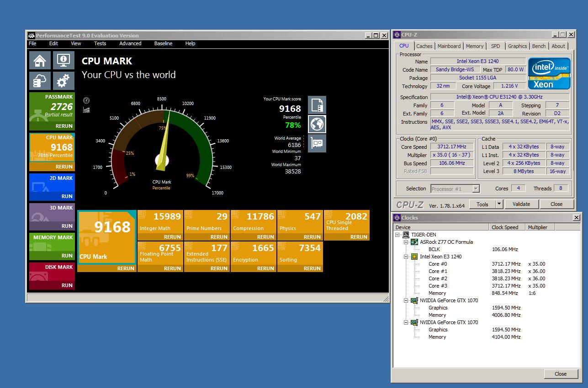This screenshot has width=588, height=388.
Task: Select the 2D MARK tile
Action: 52,187
